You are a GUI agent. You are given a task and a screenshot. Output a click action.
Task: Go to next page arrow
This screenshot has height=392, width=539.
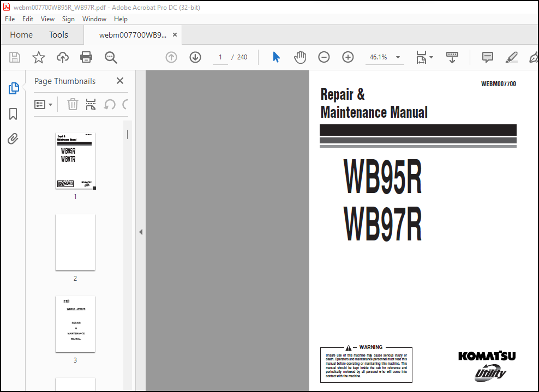click(x=195, y=57)
